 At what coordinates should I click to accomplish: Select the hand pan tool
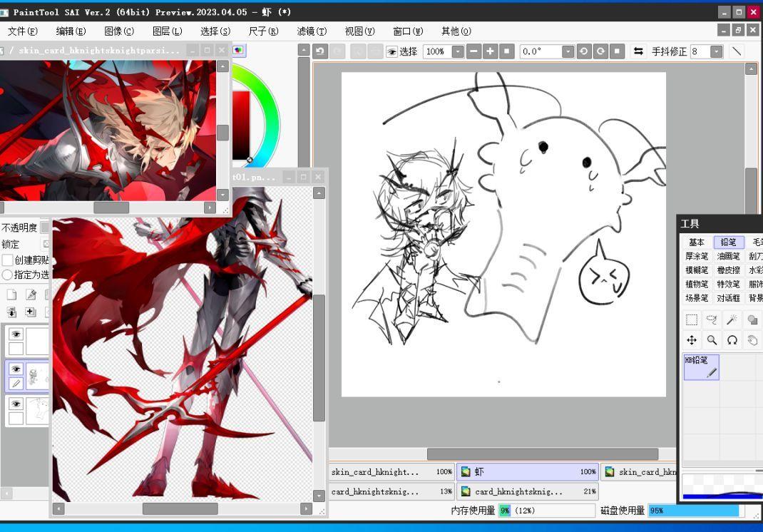click(752, 339)
